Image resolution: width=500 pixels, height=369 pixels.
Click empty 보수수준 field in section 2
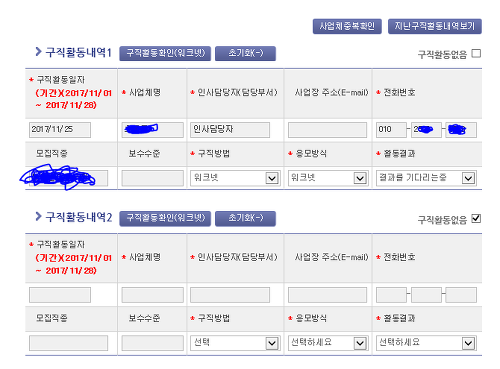point(153,343)
